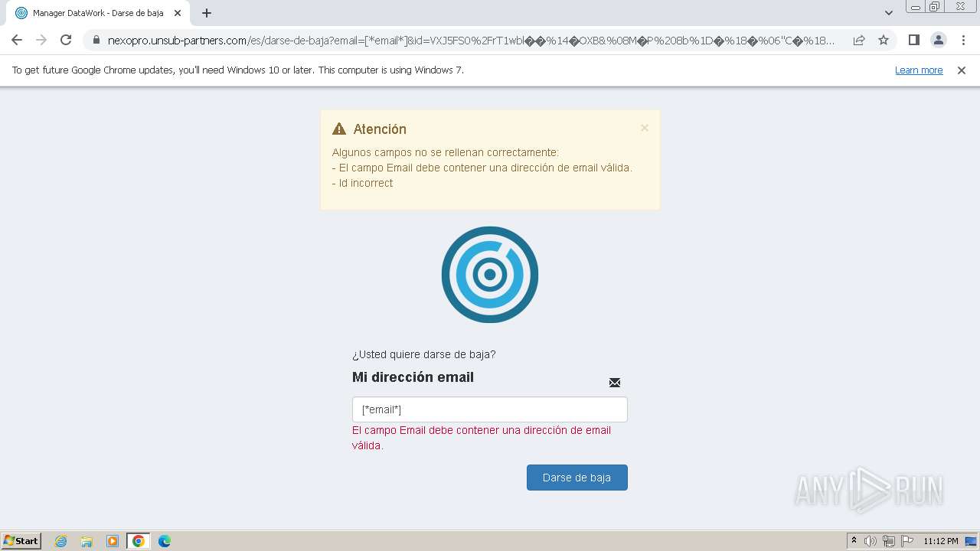980x551 pixels.
Task: Close the Atención alert box
Action: 645,128
